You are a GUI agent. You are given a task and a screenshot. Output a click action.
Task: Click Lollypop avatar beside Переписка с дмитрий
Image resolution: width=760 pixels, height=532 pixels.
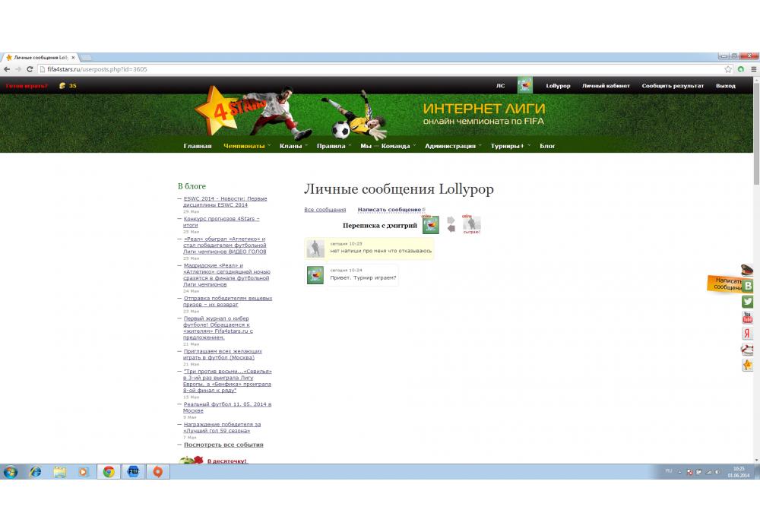pos(430,225)
